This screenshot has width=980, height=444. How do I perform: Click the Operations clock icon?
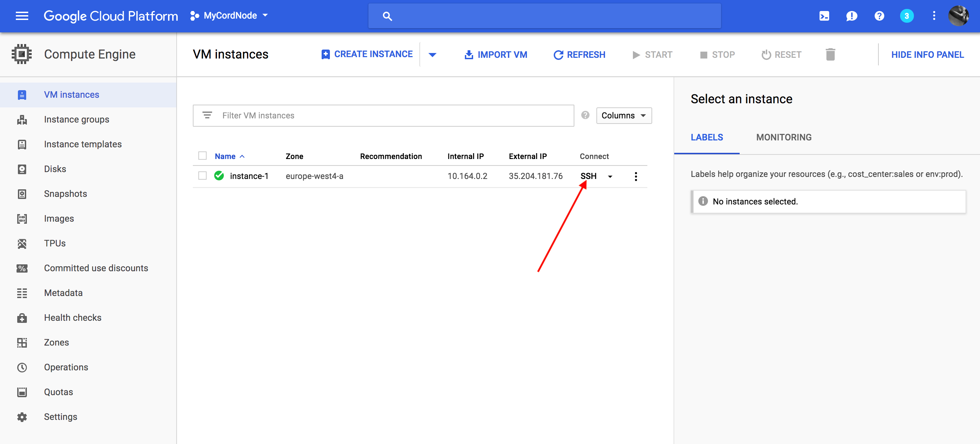coord(22,367)
